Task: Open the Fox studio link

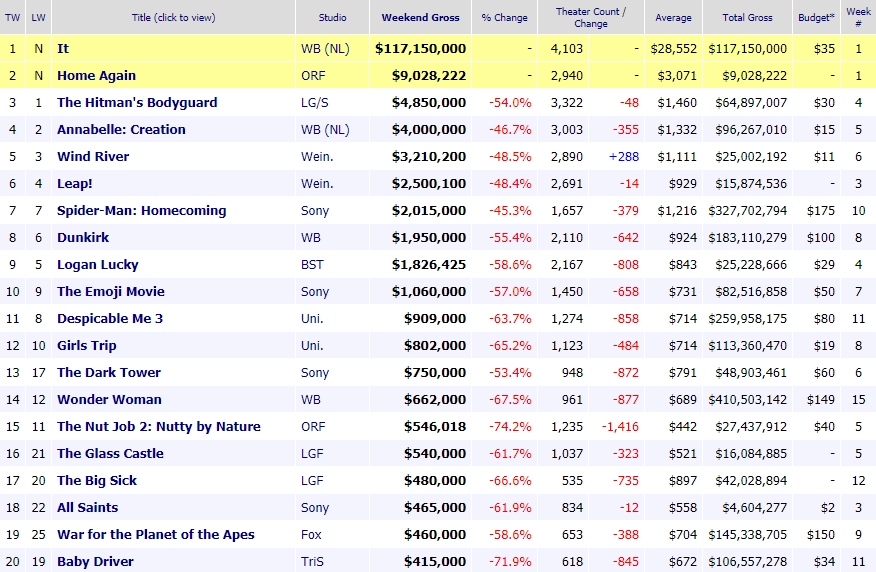Action: coord(311,535)
